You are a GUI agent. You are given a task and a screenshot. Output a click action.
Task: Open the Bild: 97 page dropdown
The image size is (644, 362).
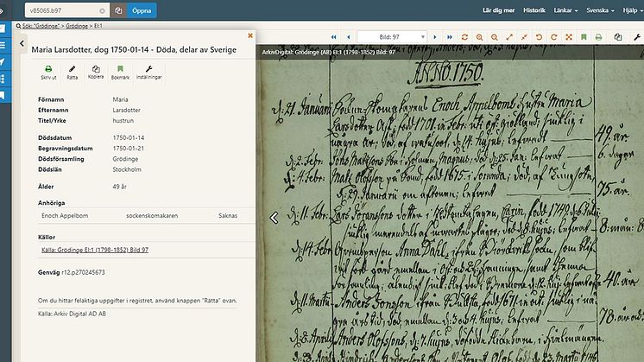click(x=392, y=37)
